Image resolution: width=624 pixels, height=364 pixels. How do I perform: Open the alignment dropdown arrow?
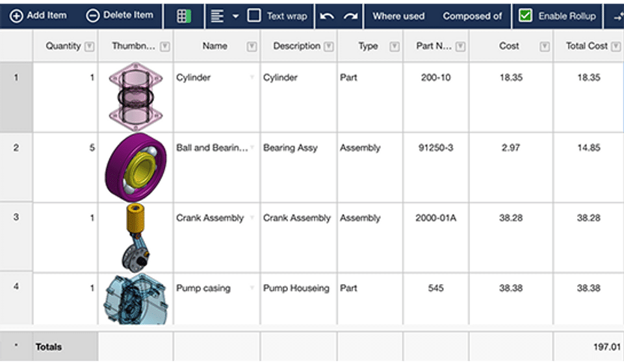coord(235,17)
